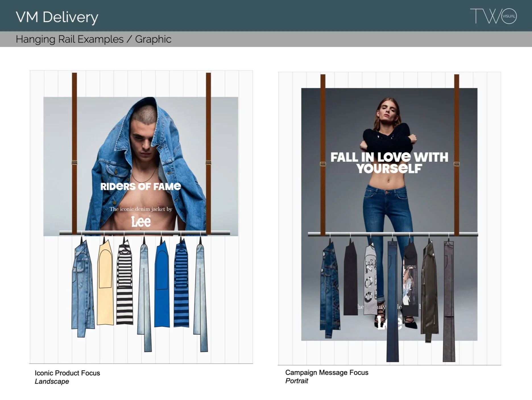Click the left brown hanging strap buckle
The image size is (532, 400).
[x=74, y=162]
